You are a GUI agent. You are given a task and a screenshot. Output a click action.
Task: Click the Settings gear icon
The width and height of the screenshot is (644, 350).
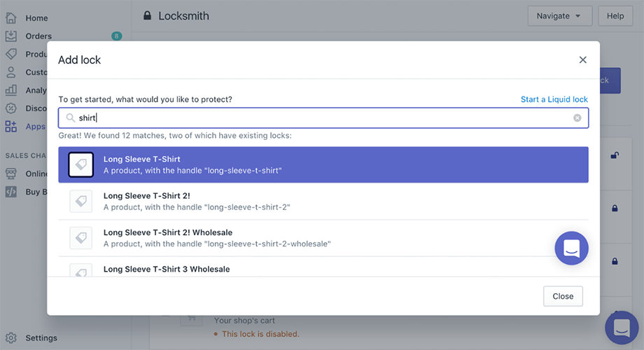[x=11, y=337]
